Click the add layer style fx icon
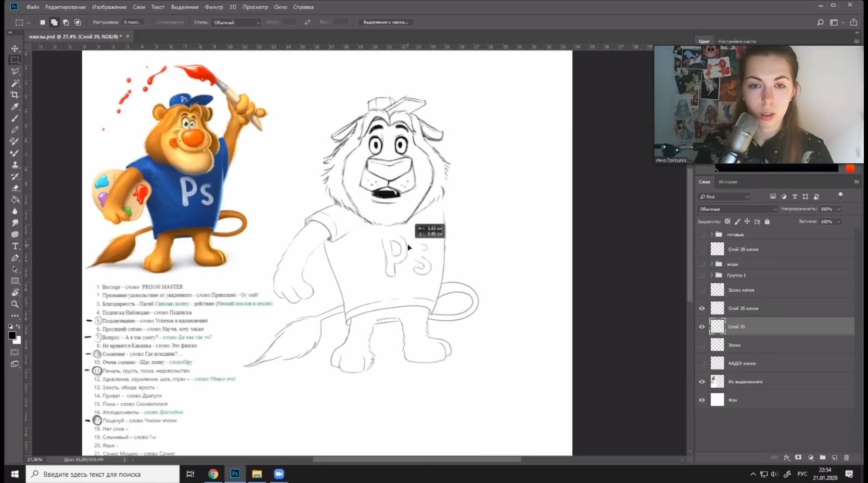 (x=786, y=458)
